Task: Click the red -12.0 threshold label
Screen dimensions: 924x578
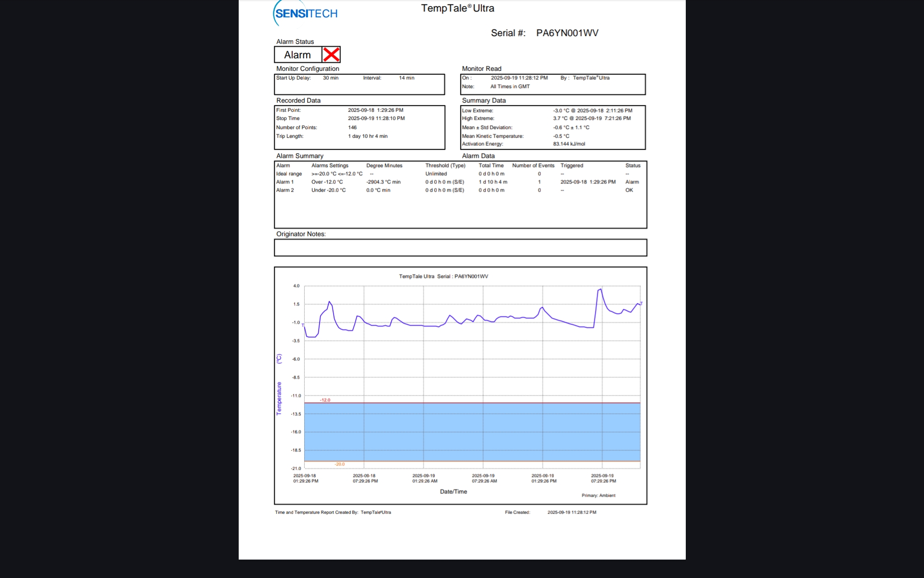Action: (x=325, y=400)
